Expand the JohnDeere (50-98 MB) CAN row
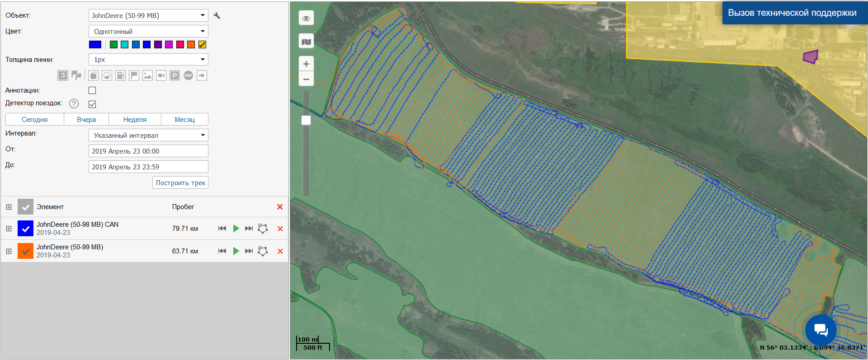 (x=9, y=229)
